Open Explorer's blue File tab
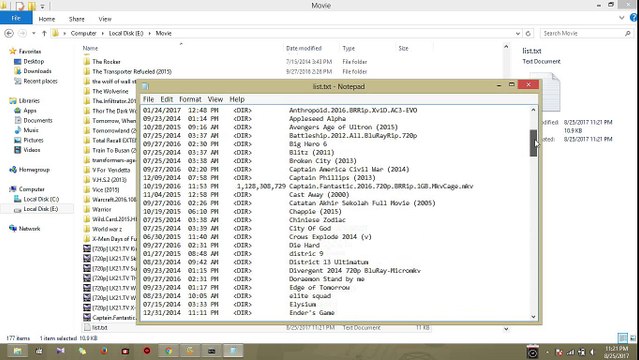This screenshot has width=639, height=360. pyautogui.click(x=16, y=18)
